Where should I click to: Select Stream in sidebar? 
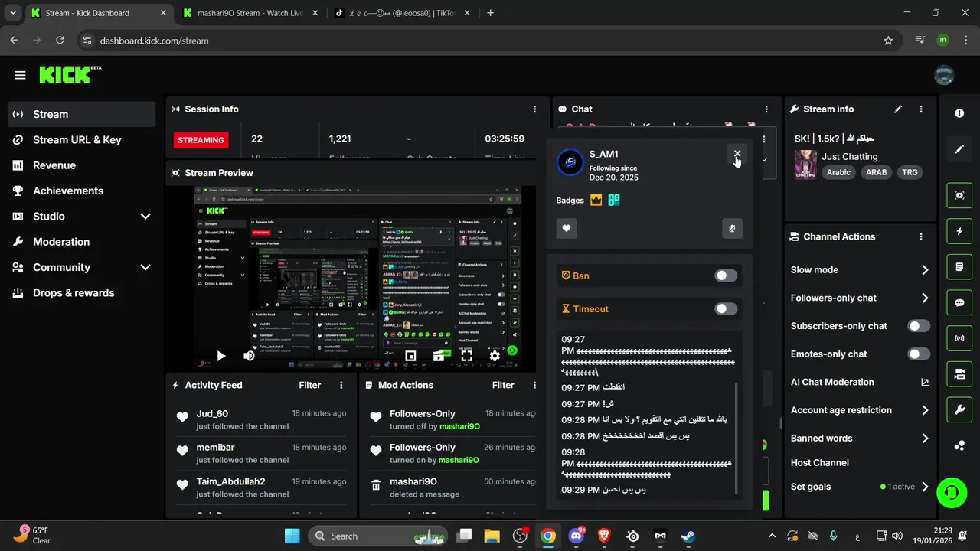click(81, 114)
